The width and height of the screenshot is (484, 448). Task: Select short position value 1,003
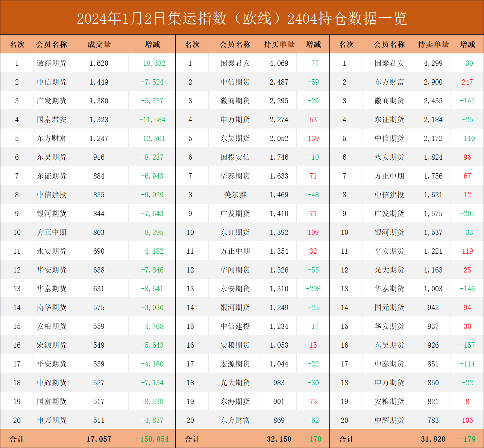coord(433,289)
